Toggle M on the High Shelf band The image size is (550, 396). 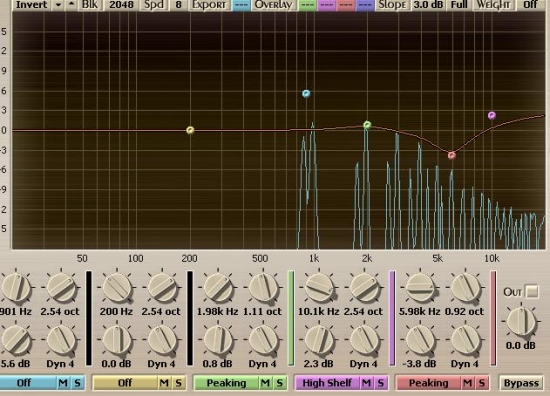[367, 383]
